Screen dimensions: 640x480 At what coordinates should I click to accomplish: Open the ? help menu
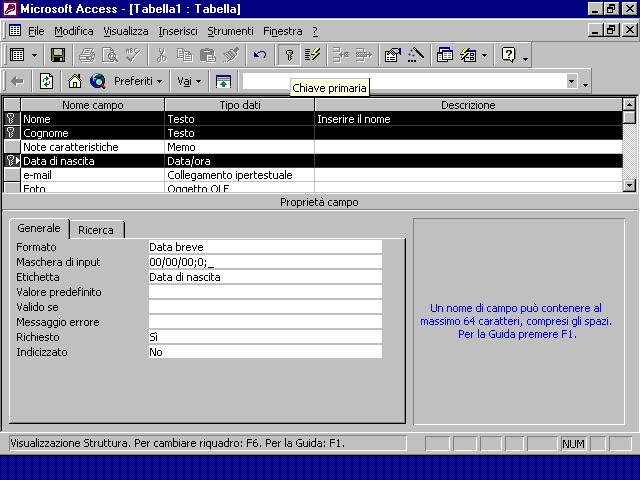(315, 31)
